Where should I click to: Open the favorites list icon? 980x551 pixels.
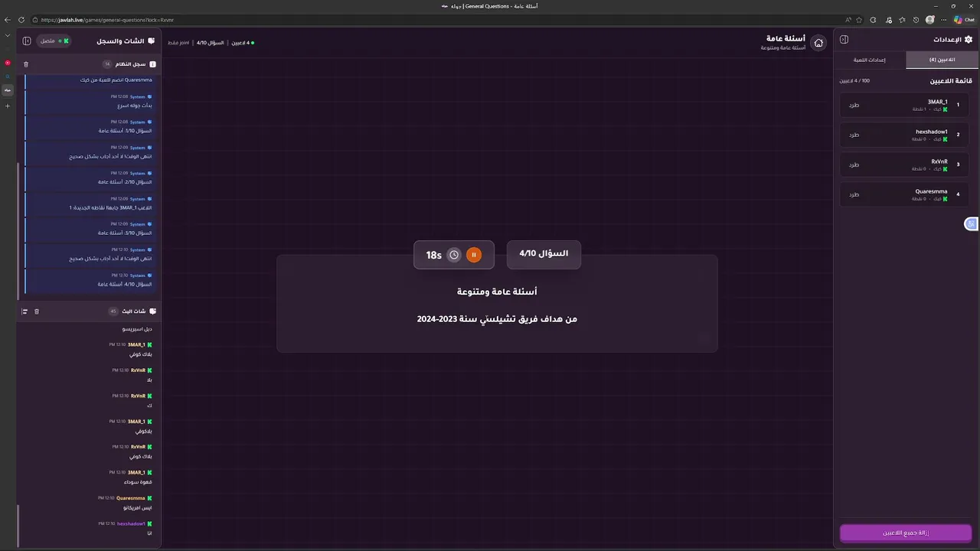(x=903, y=20)
